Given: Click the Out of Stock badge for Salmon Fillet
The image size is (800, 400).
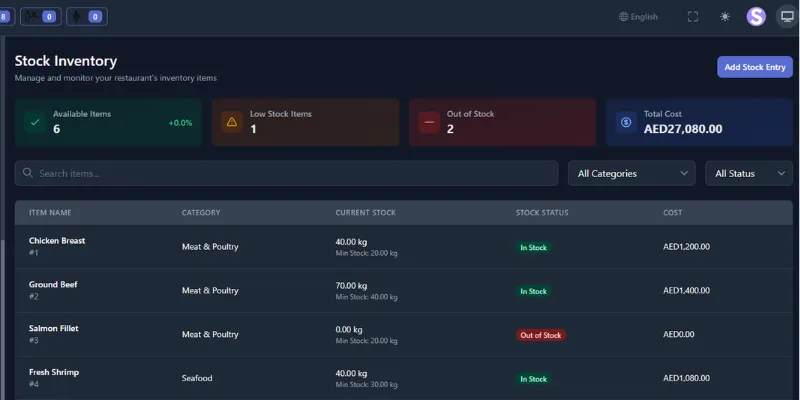Looking at the screenshot, I should coord(540,335).
